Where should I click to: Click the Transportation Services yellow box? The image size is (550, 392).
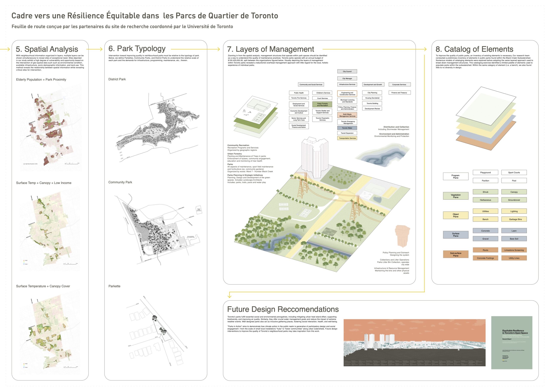point(347,138)
